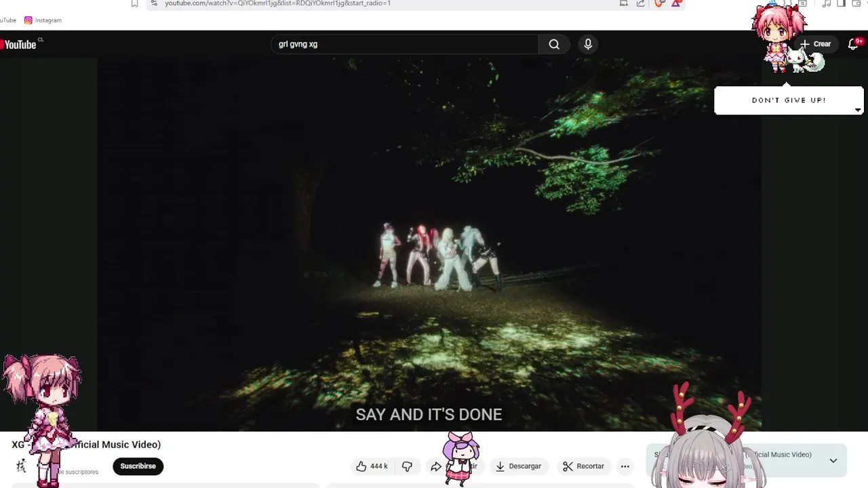This screenshot has height=488, width=868.
Task: Like the video showing 444 k
Action: 372,466
